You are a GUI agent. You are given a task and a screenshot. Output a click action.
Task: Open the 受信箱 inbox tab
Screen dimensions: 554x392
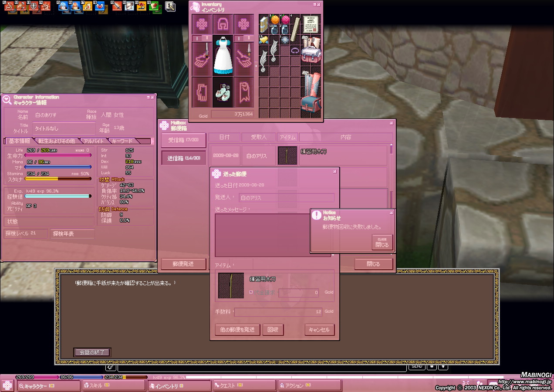pyautogui.click(x=183, y=140)
